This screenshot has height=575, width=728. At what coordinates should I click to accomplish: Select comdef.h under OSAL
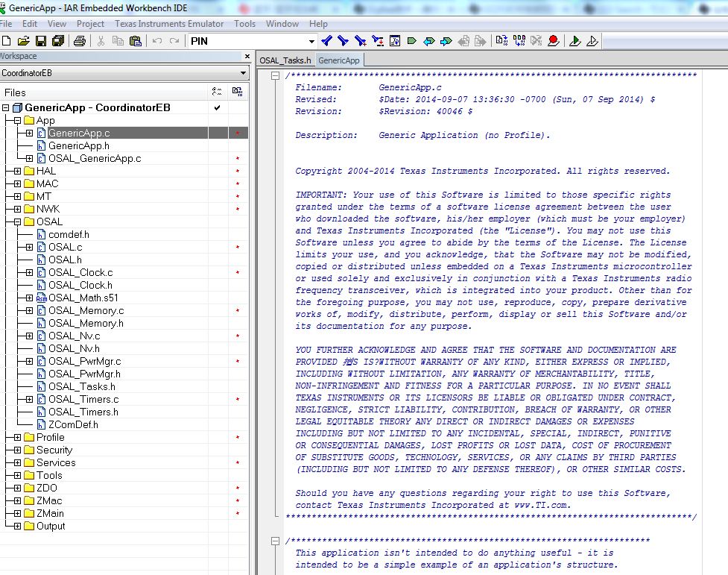(69, 235)
